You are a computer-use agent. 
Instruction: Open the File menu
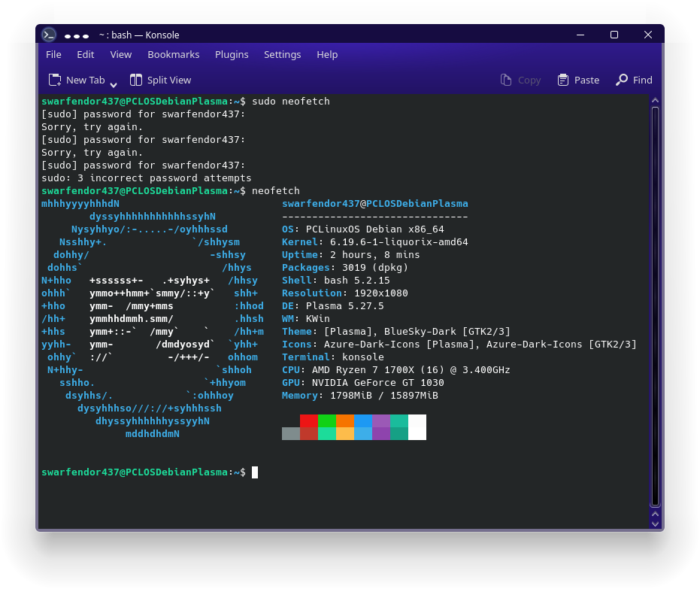53,54
